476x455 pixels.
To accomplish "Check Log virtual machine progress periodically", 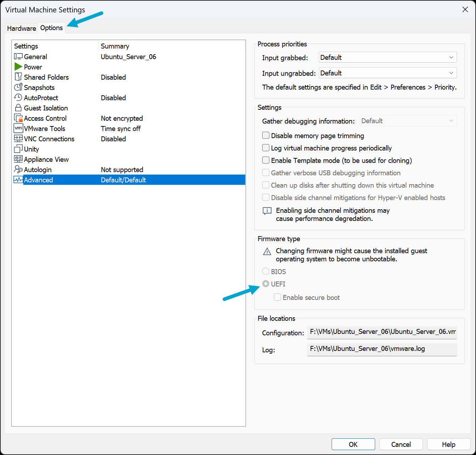I will click(266, 148).
